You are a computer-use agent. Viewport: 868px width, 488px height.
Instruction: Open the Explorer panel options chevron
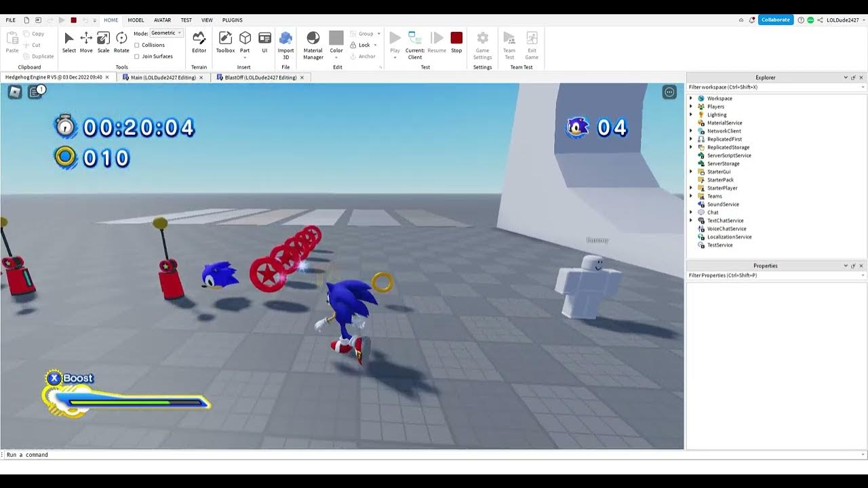point(846,78)
